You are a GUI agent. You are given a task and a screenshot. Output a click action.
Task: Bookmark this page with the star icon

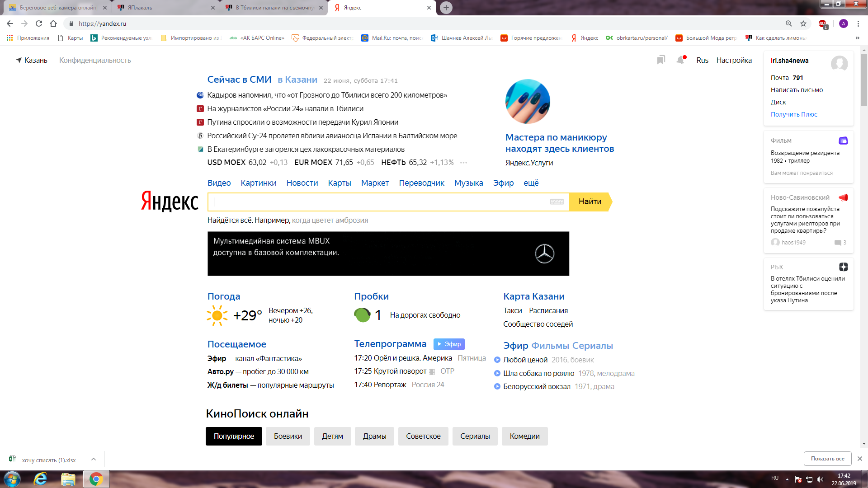click(x=803, y=23)
